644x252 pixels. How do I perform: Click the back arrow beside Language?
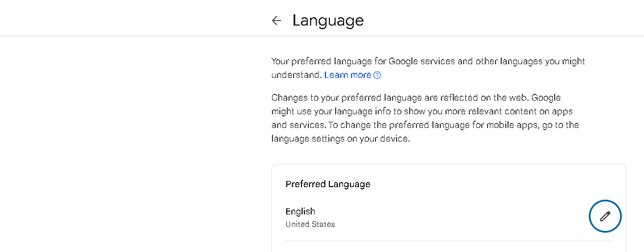pos(276,20)
